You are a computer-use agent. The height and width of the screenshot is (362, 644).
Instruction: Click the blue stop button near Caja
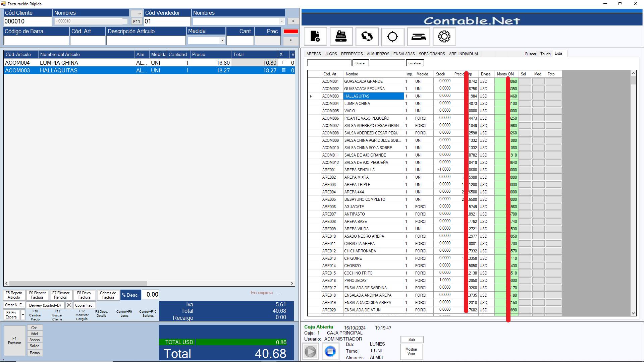tap(330, 352)
